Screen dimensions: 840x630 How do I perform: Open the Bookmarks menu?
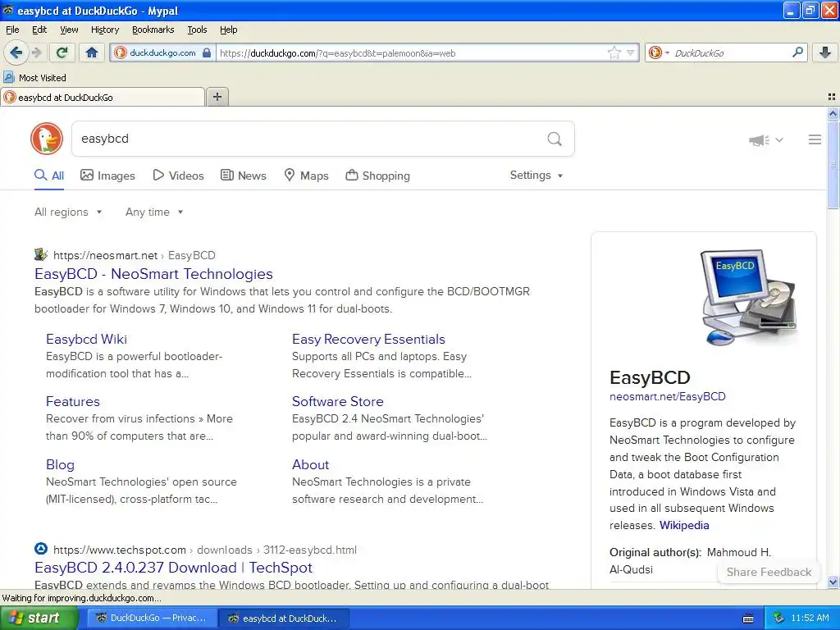153,30
